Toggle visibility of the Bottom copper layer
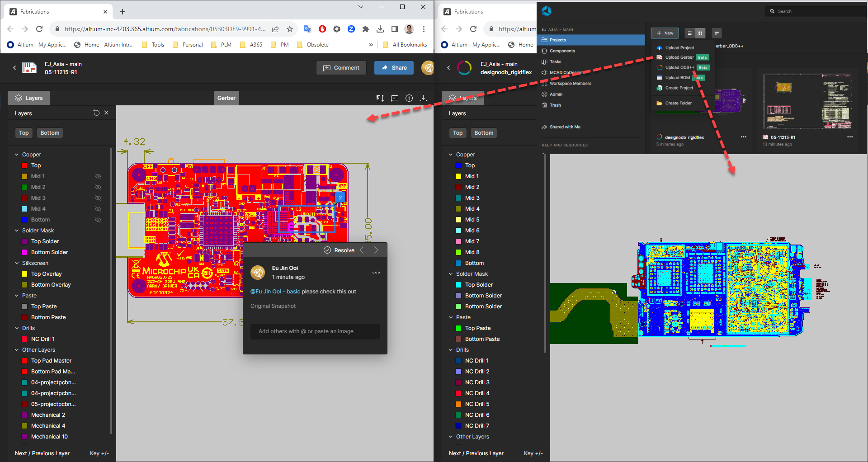Screen dimensions: 868x462 pyautogui.click(x=98, y=220)
